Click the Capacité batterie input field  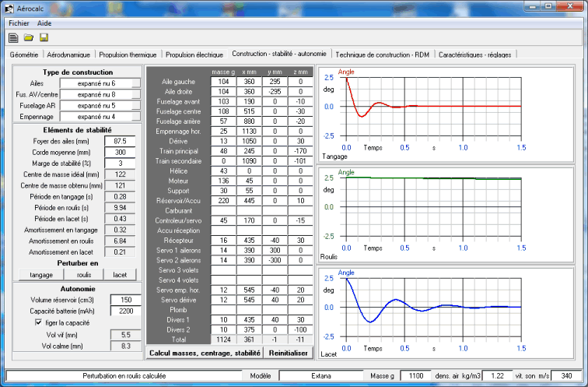pyautogui.click(x=126, y=311)
